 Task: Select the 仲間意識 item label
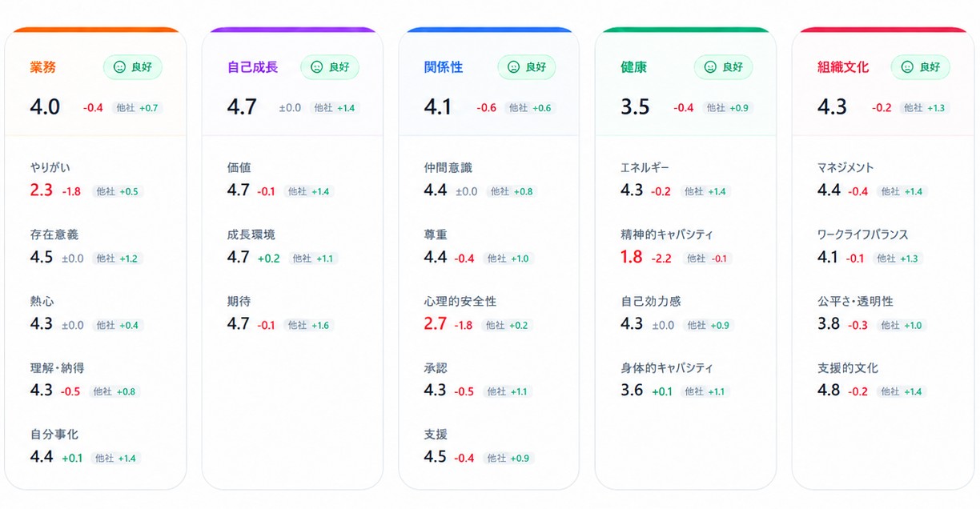(x=448, y=168)
